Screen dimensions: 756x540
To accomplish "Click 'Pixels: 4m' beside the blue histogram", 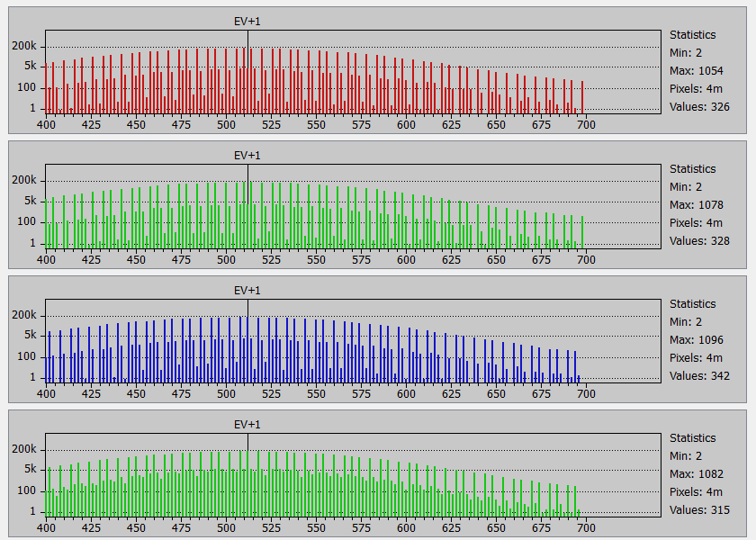I will tap(696, 358).
